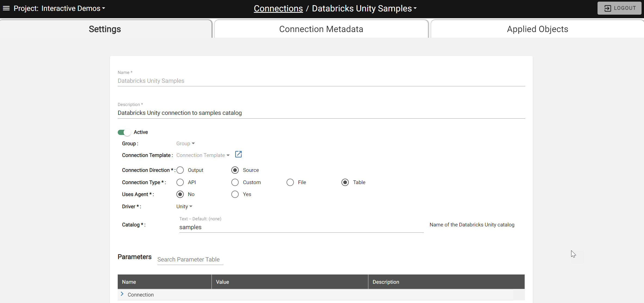Click the Name field Databricks Unity Samples
The width and height of the screenshot is (644, 303).
pyautogui.click(x=321, y=81)
